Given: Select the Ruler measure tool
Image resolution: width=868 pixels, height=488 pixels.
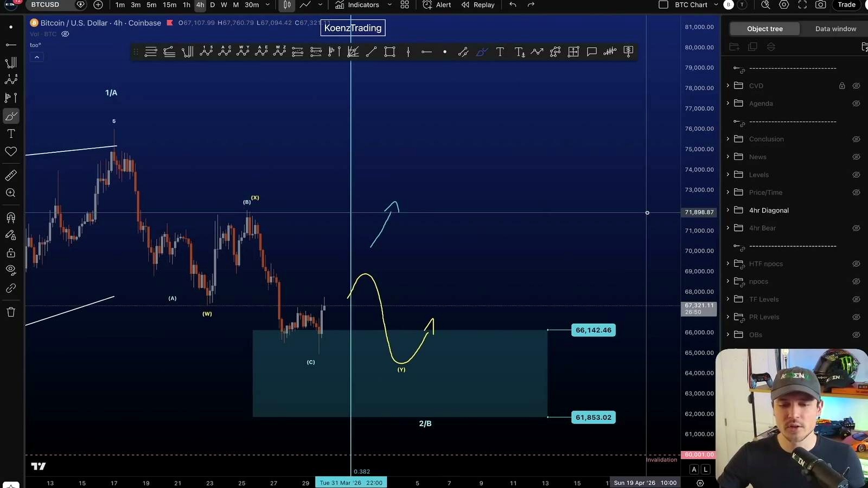Looking at the screenshot, I should (x=11, y=175).
